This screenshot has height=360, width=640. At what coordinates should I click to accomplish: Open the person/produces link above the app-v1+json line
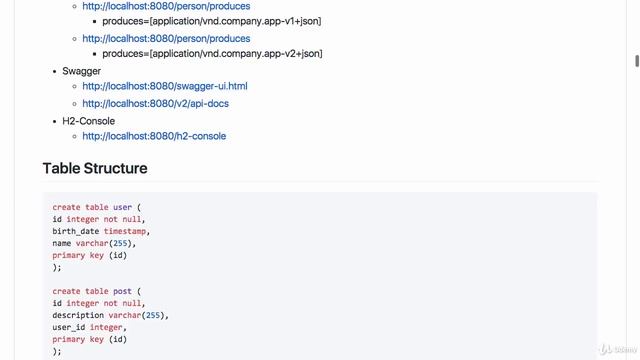[x=166, y=6]
